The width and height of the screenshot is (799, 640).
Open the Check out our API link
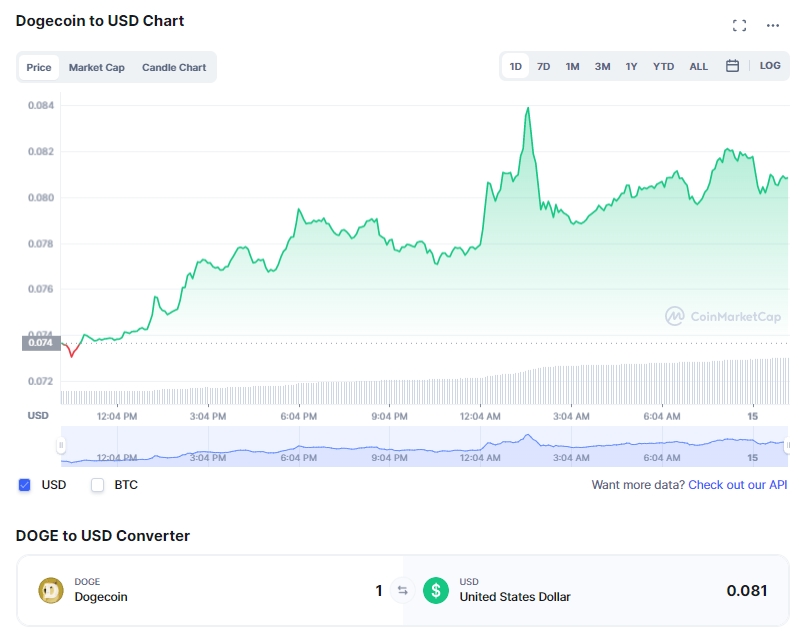[737, 485]
